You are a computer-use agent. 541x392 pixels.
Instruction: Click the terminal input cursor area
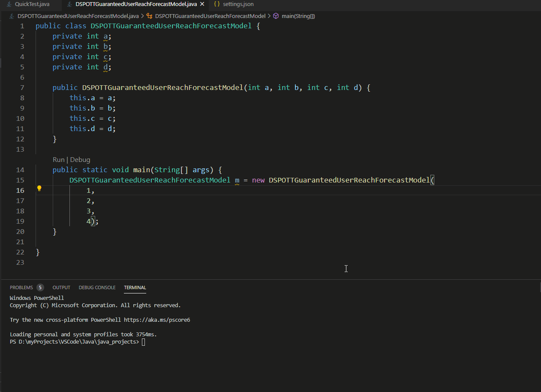(143, 341)
